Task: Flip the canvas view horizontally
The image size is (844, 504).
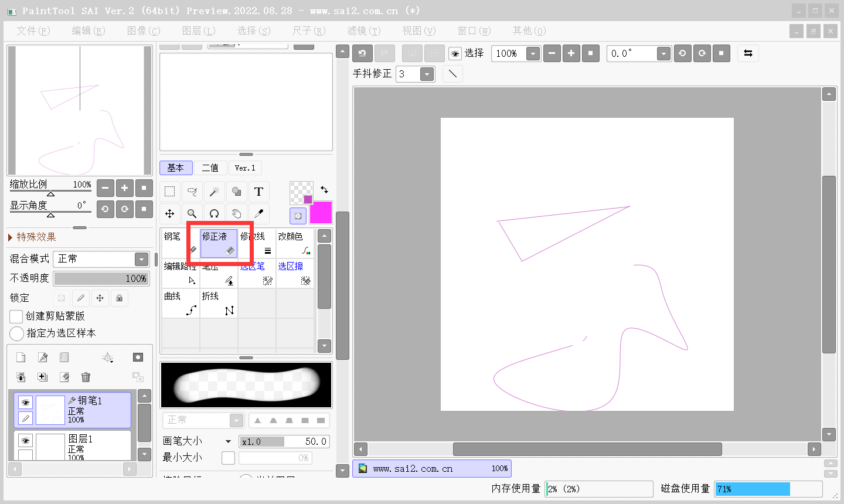Action: pos(748,53)
